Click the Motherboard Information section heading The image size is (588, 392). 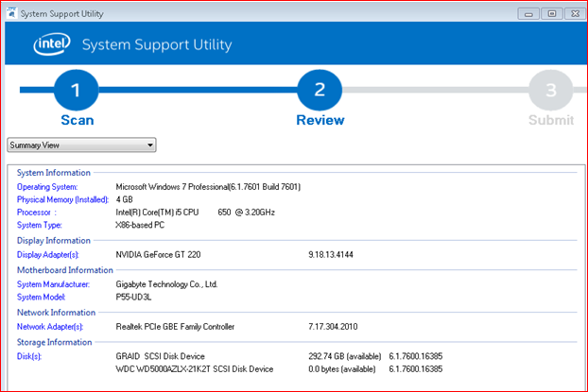pyautogui.click(x=65, y=270)
